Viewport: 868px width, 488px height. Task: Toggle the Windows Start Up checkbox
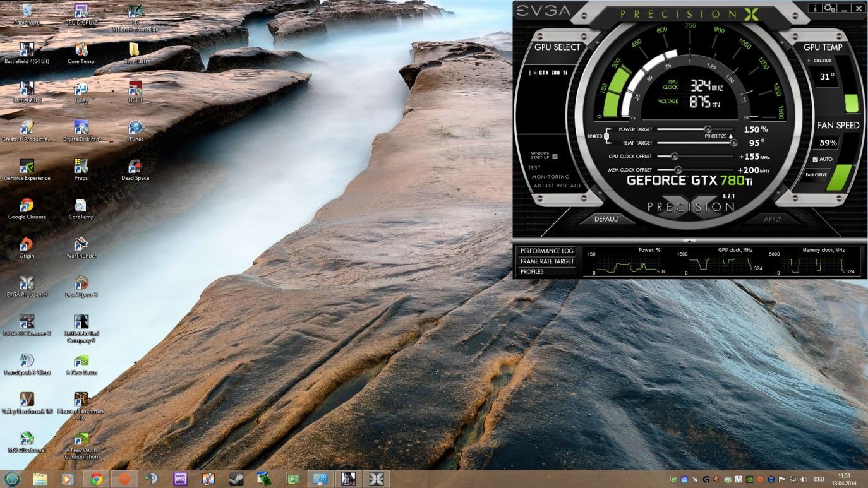point(555,156)
